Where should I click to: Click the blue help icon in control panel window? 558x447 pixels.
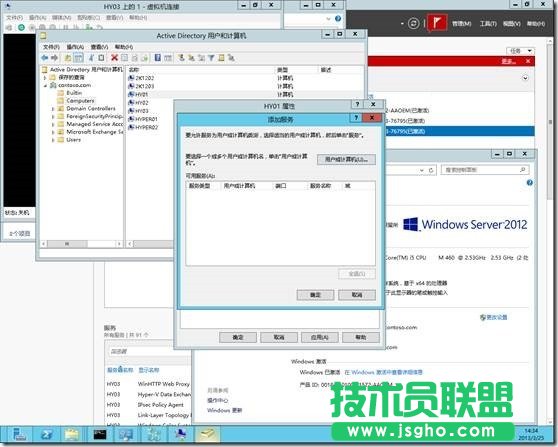(530, 183)
